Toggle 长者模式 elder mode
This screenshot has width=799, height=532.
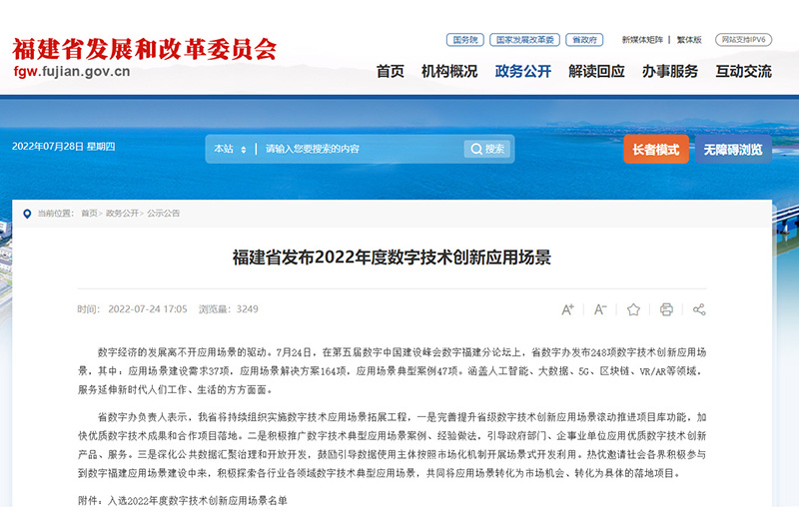[x=655, y=150]
